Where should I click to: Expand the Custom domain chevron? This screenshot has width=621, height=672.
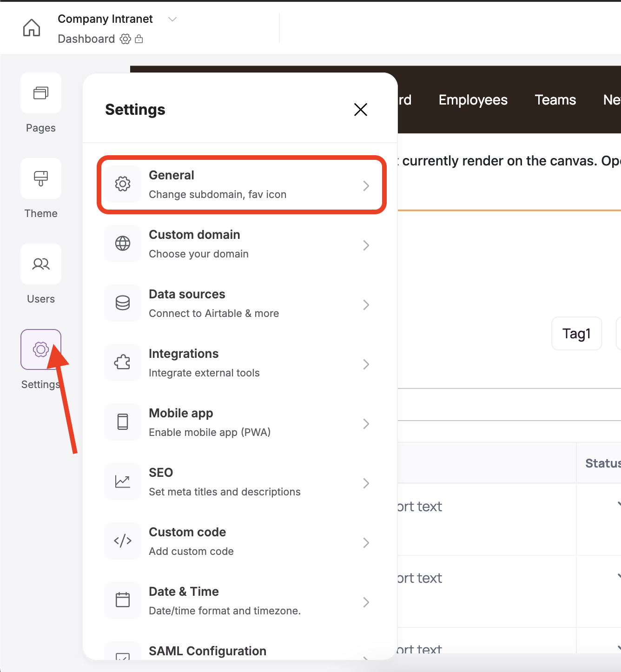[366, 245]
